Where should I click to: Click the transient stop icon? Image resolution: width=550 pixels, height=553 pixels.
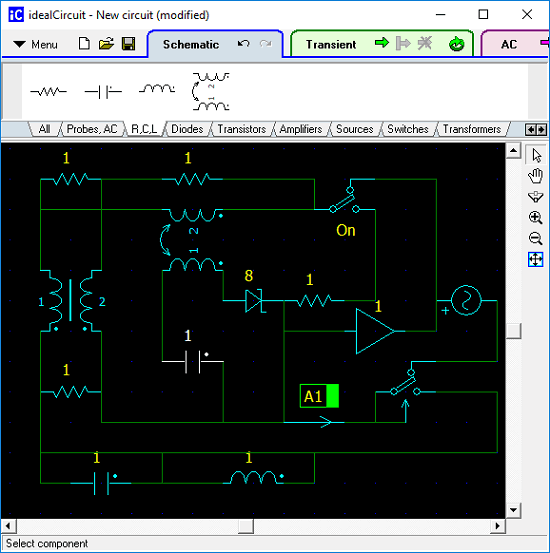[425, 43]
